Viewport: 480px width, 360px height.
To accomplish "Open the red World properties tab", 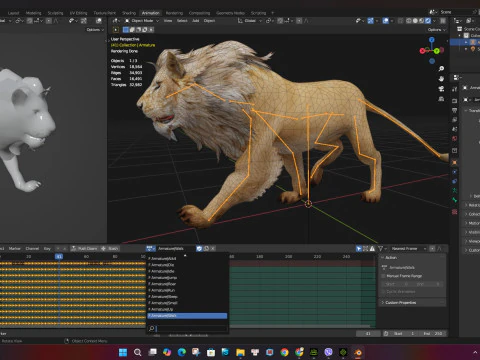I will 454,138.
